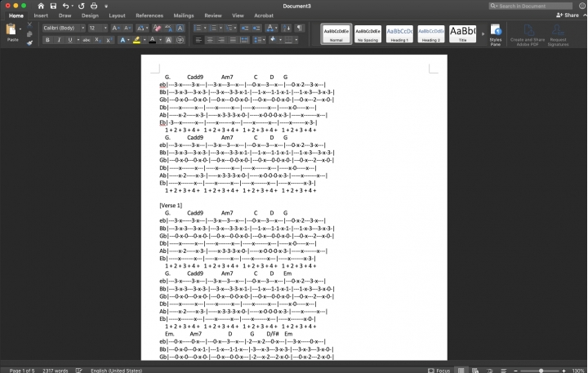
Task: Copy selection with copy icon
Action: click(29, 33)
